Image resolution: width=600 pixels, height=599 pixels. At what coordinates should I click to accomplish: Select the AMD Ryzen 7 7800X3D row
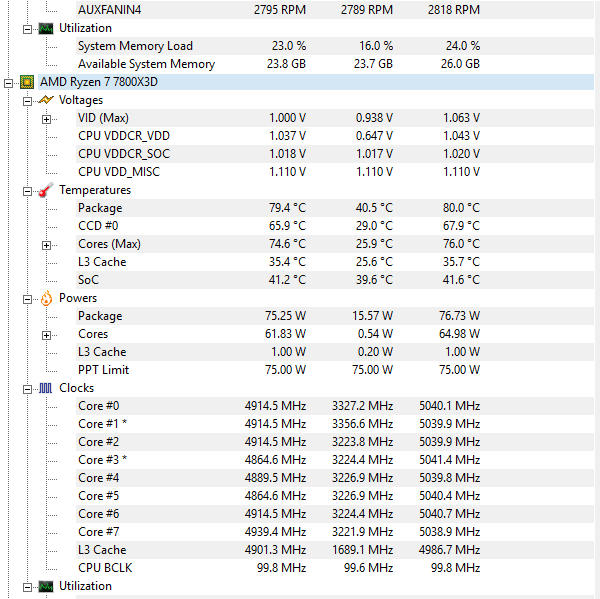[x=316, y=82]
